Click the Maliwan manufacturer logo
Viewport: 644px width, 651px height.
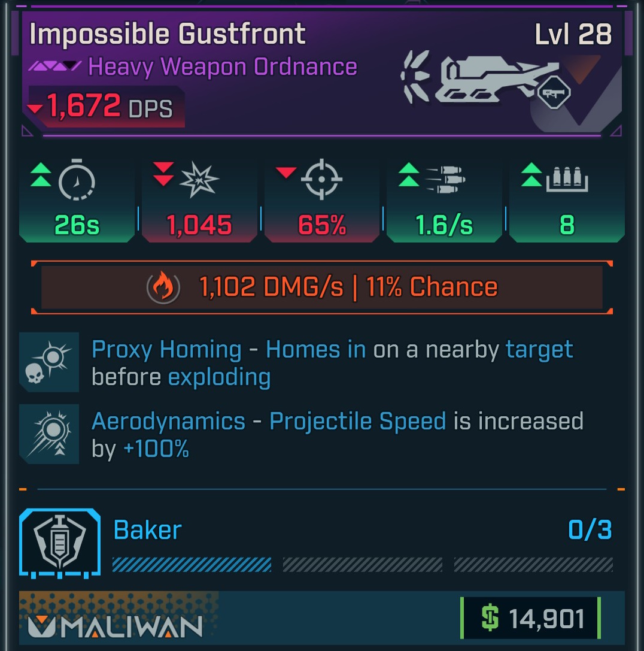click(115, 626)
